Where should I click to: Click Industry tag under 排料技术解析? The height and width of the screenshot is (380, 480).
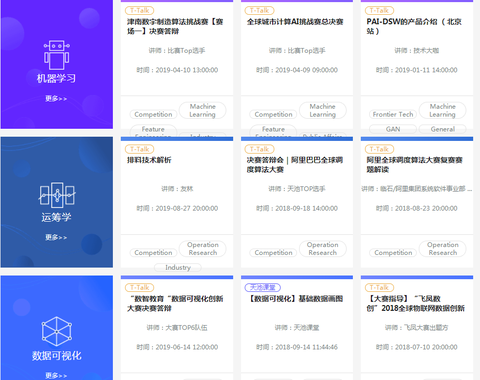pos(178,267)
